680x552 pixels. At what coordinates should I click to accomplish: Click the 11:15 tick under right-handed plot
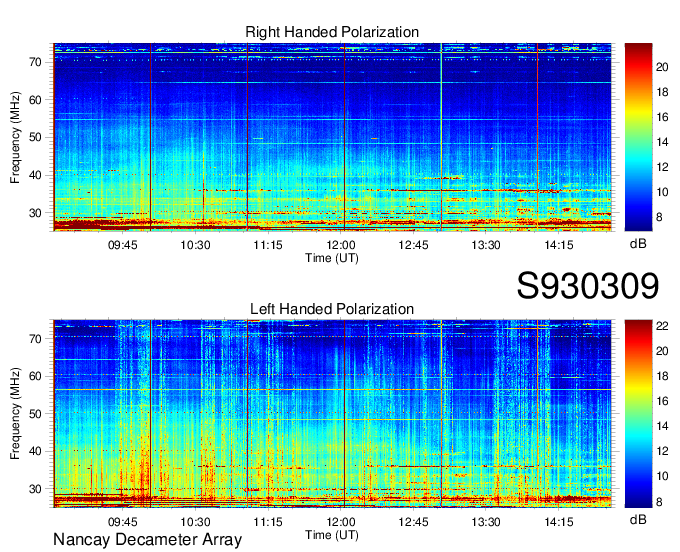tap(268, 245)
